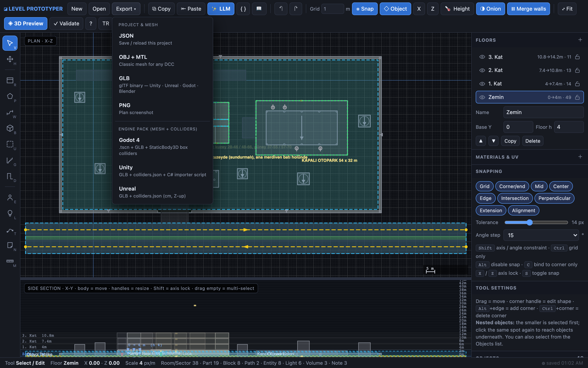The width and height of the screenshot is (588, 368).
Task: Lock the 2. Kat floor
Action: click(578, 70)
